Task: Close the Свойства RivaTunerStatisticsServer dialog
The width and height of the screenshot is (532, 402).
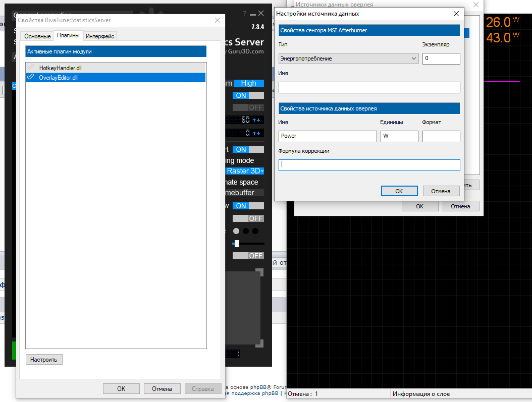Action: tap(218, 20)
